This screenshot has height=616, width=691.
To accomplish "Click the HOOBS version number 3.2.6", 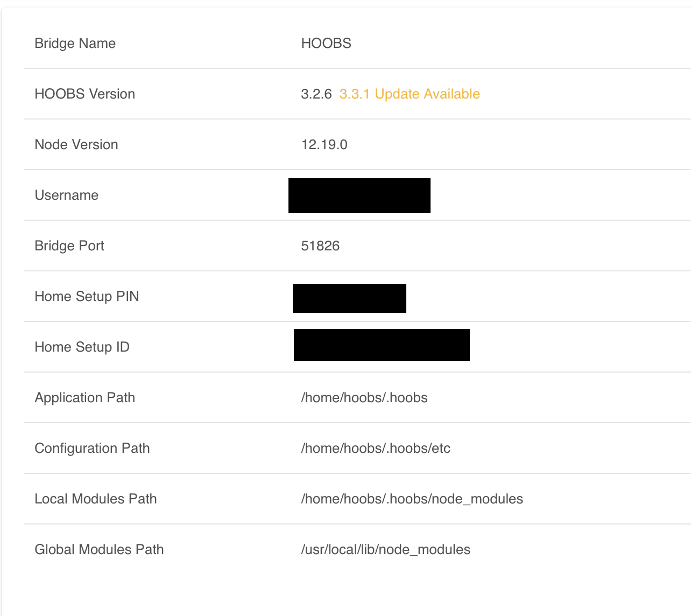I will click(316, 94).
